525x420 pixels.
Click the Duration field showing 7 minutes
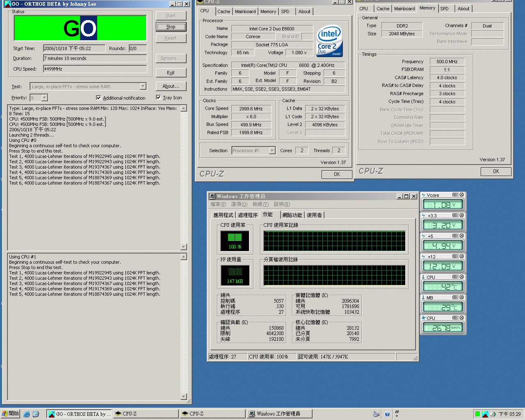point(95,58)
